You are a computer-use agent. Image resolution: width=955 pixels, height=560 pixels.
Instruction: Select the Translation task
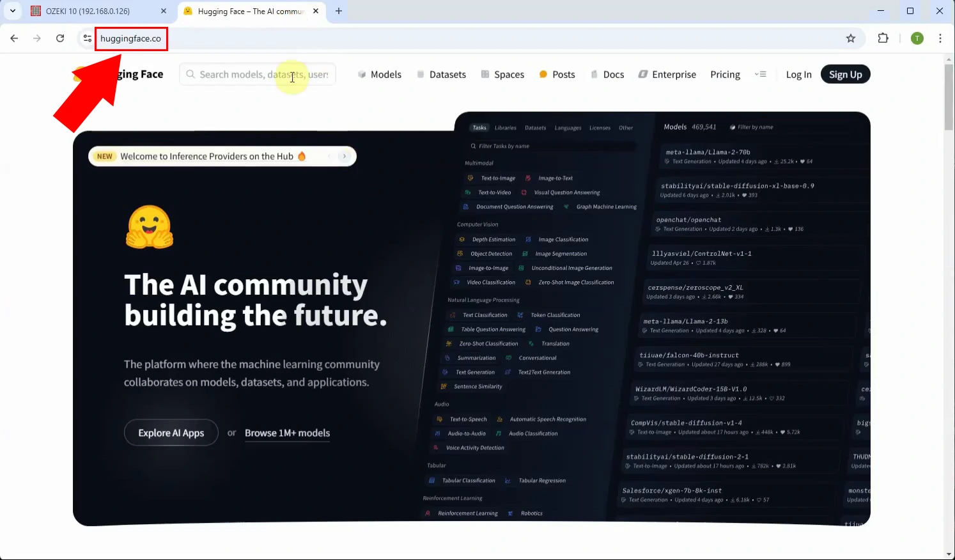pyautogui.click(x=548, y=344)
